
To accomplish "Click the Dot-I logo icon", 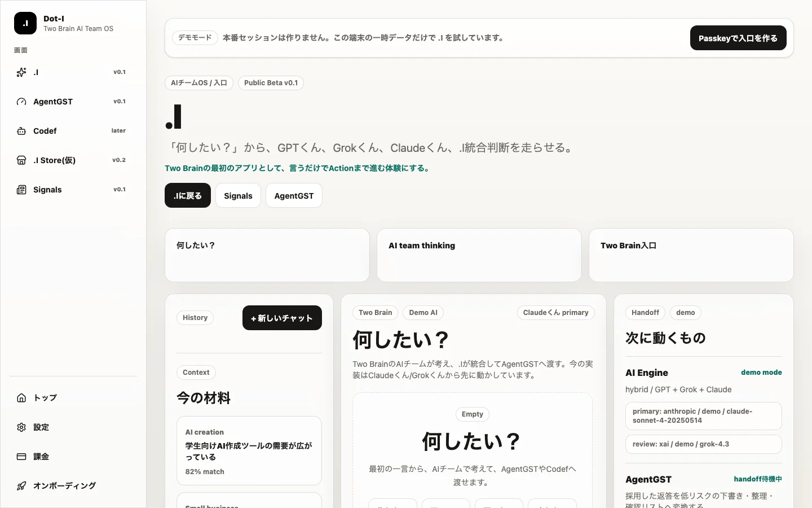I will 25,23.
